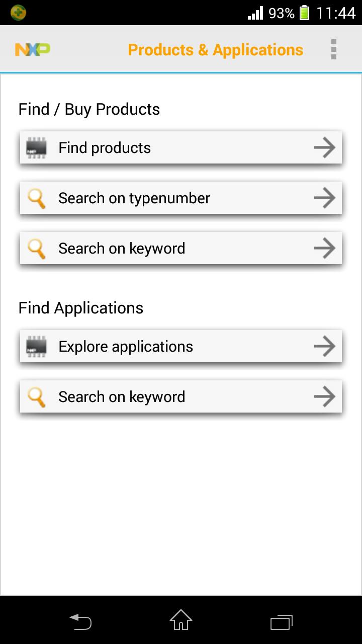The image size is (362, 644).
Task: Click the arrow on the Find products row
Action: coord(325,148)
